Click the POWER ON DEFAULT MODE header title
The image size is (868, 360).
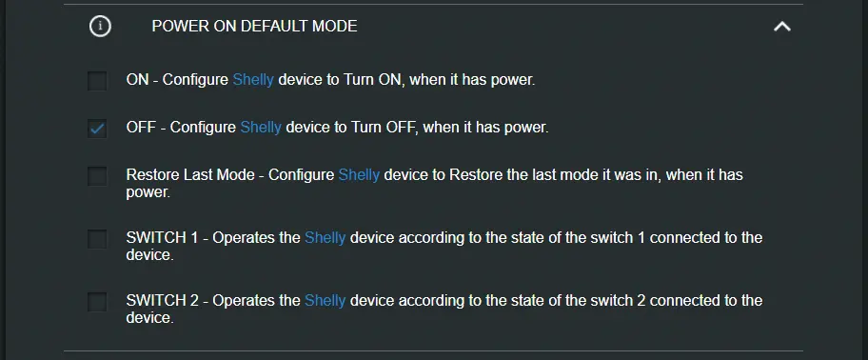click(254, 26)
